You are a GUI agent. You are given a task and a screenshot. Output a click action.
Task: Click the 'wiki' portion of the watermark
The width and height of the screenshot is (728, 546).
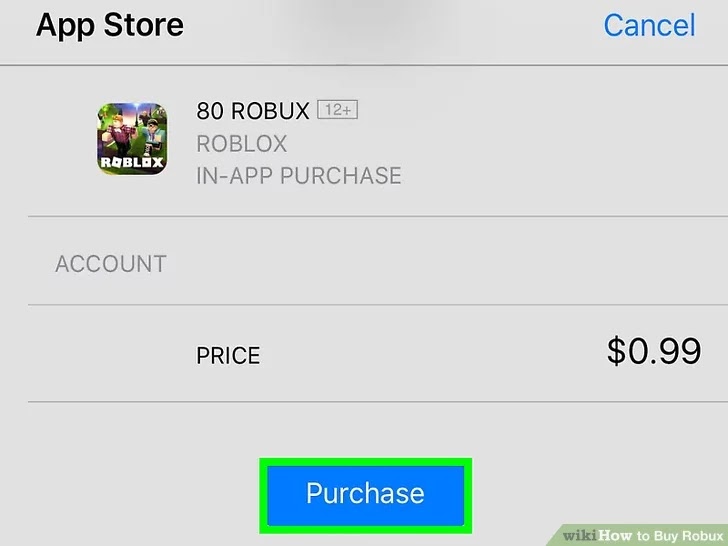580,536
